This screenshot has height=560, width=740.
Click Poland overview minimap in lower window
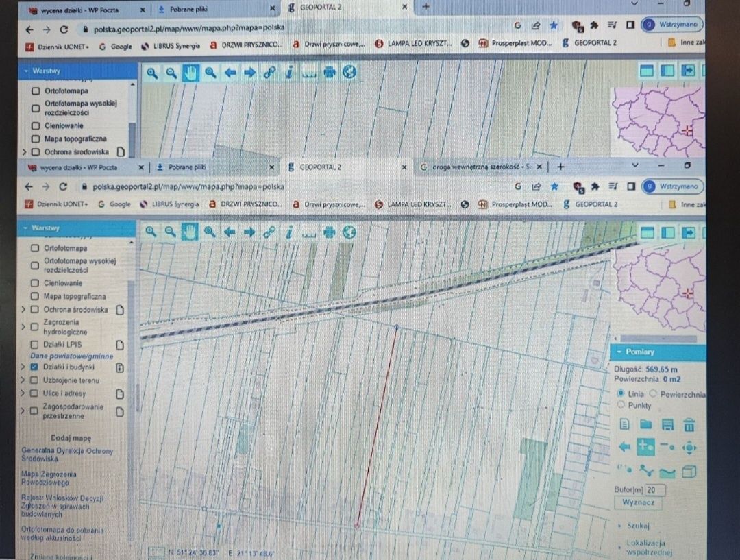point(658,291)
